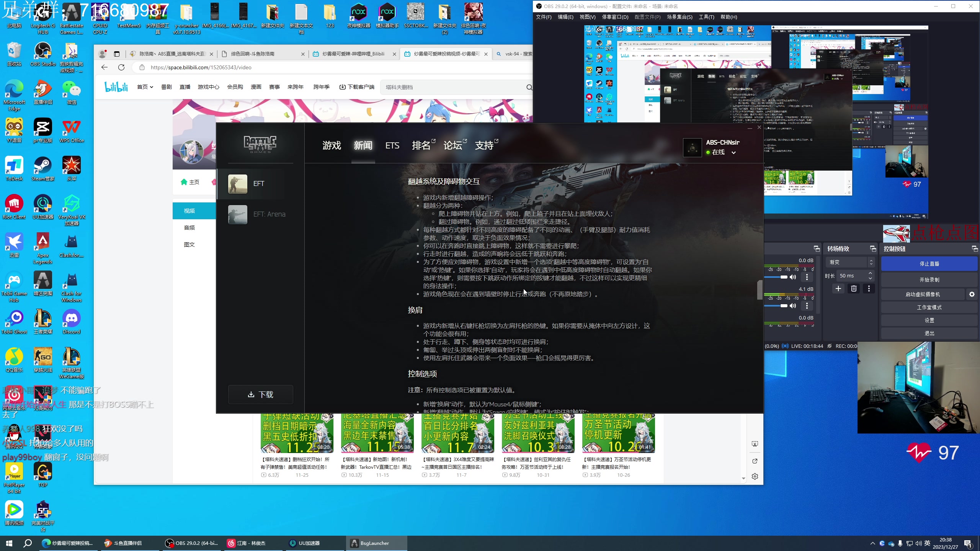980x551 pixels.
Task: Go back in the Edge browser
Action: point(104,67)
